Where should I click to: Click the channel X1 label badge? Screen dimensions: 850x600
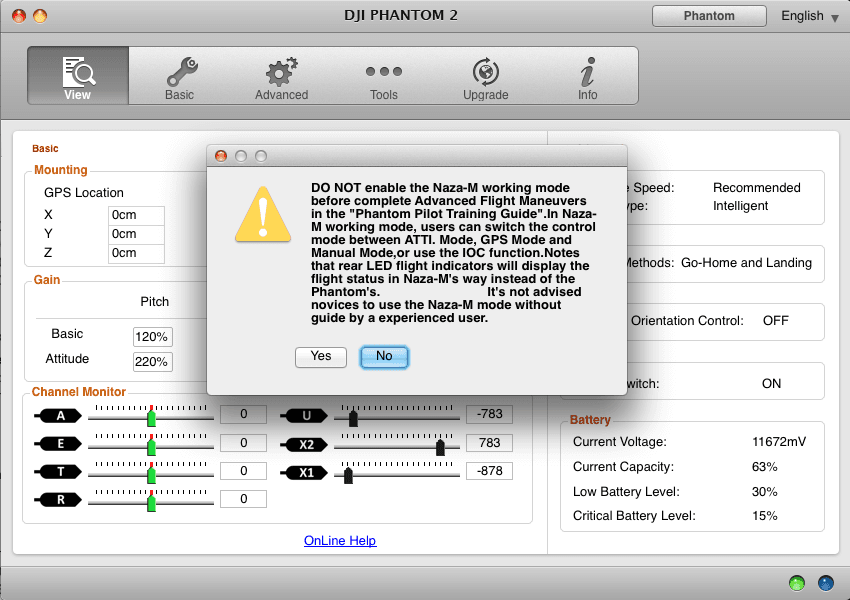coord(304,473)
